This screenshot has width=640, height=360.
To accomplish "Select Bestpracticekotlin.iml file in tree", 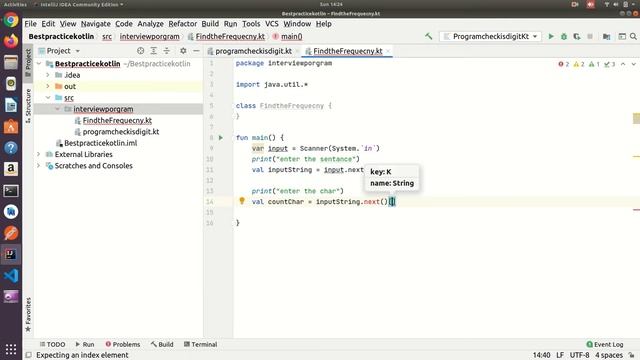I will [100, 143].
